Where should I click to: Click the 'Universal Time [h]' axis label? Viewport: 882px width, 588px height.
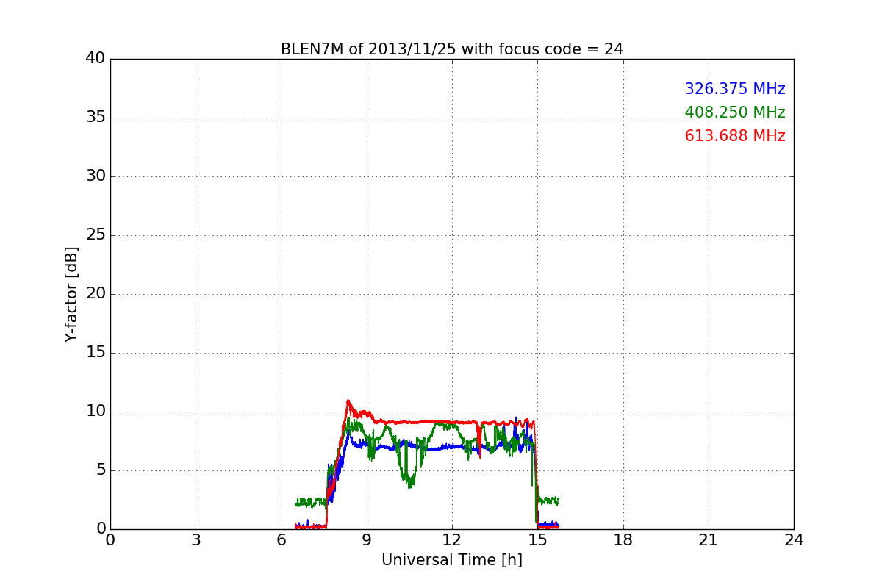(x=451, y=560)
